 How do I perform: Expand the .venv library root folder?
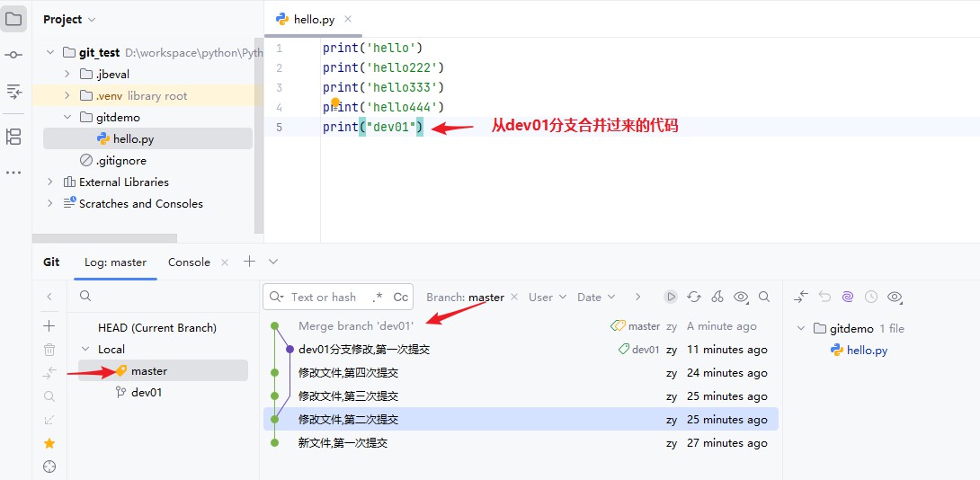pyautogui.click(x=67, y=95)
